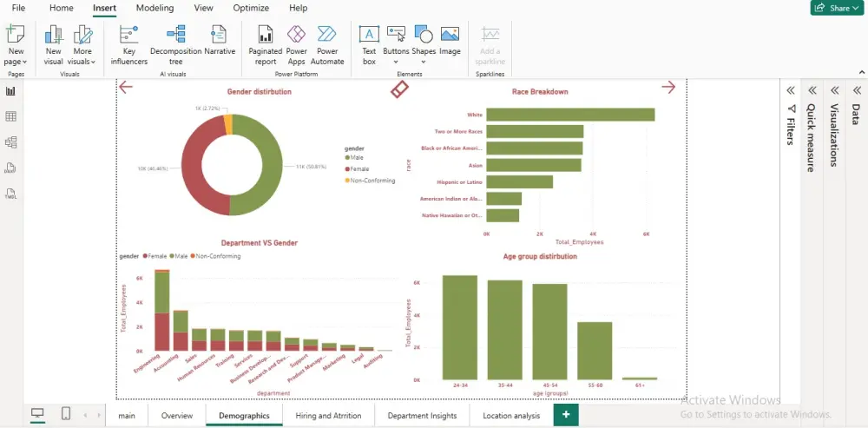Open TMDL view in left sidebar
This screenshot has width=868, height=428.
[x=10, y=194]
